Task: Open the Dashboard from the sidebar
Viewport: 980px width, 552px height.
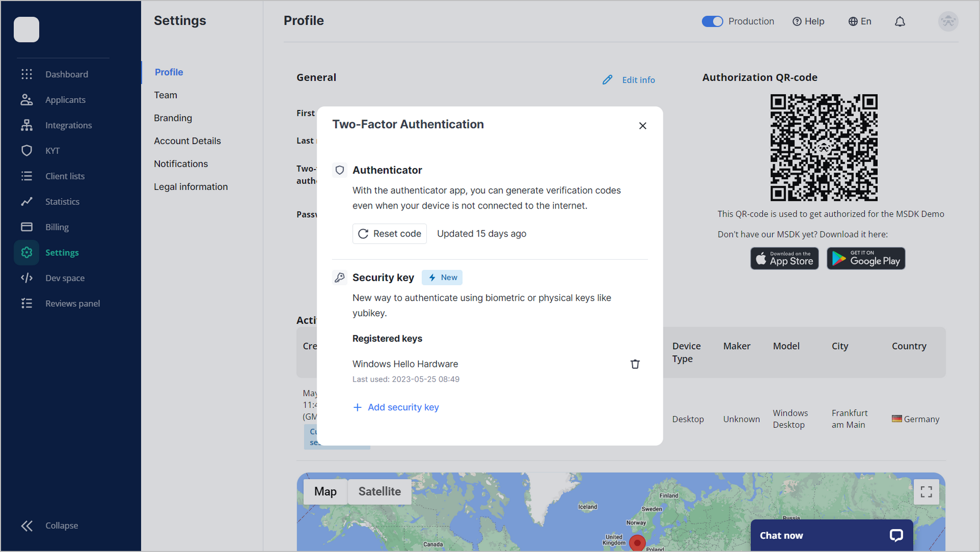Action: point(66,74)
